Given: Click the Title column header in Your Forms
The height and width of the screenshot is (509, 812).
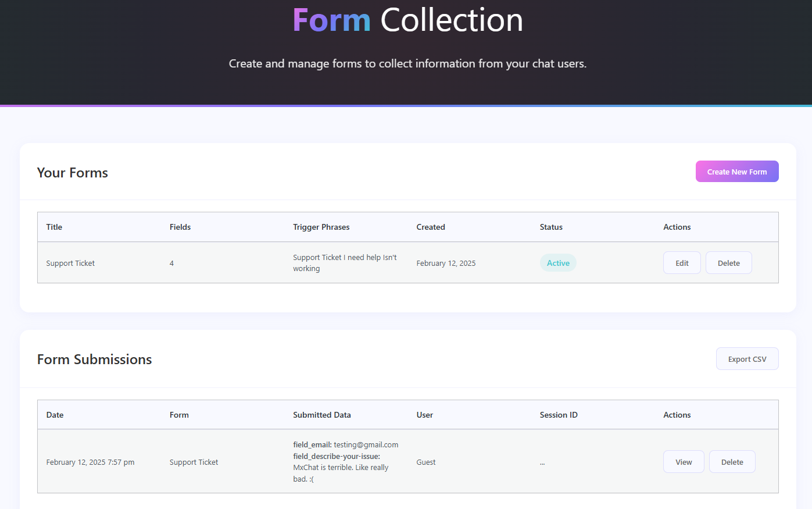Looking at the screenshot, I should (54, 227).
